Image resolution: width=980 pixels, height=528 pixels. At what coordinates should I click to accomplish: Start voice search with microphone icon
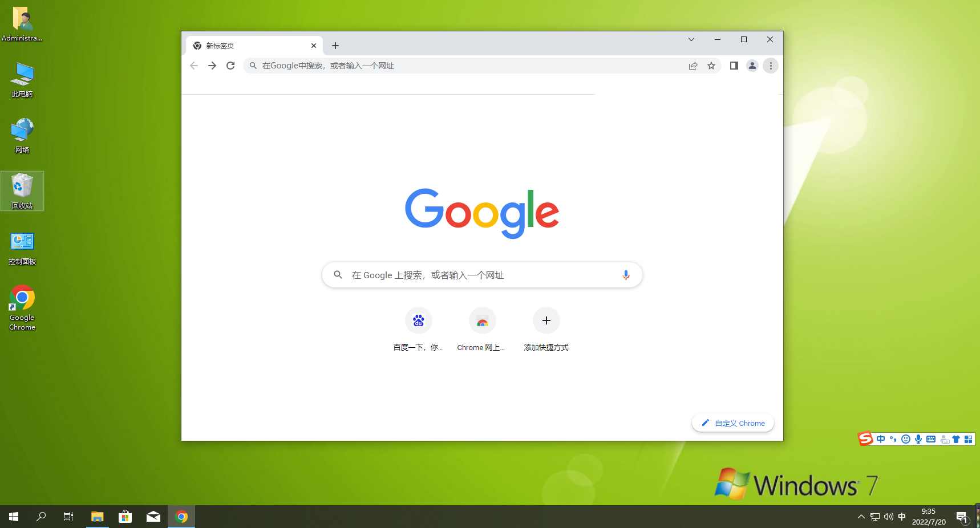tap(626, 275)
